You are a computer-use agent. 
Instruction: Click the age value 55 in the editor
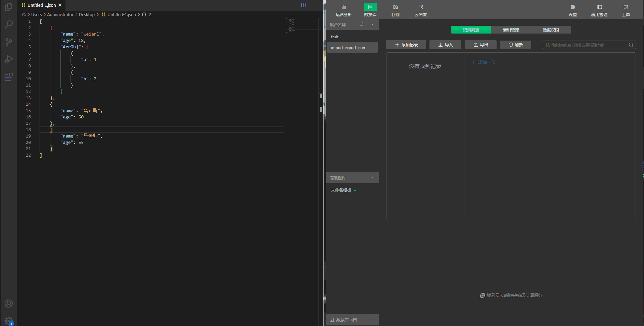(81, 142)
